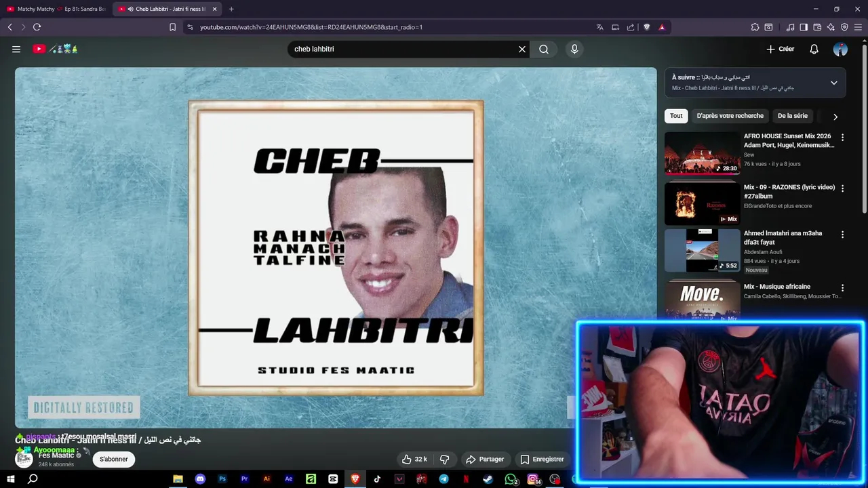Open browser extensions puzzle icon
The image size is (868, 488).
click(x=755, y=27)
